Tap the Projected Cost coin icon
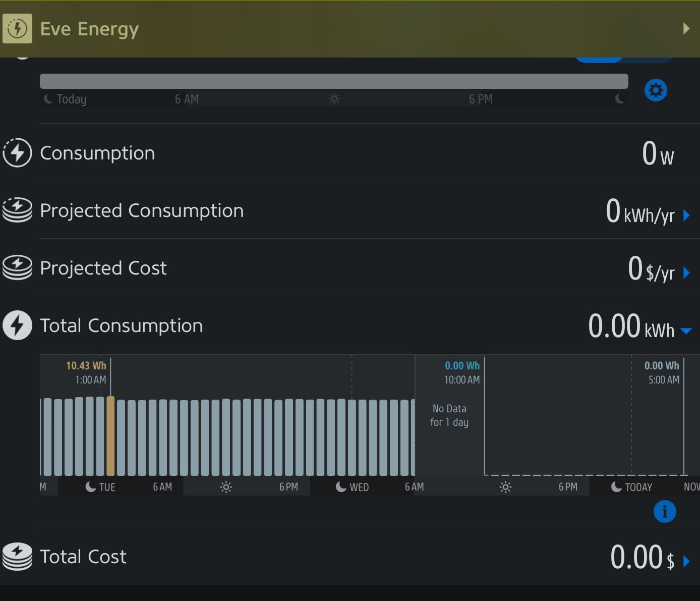This screenshot has height=601, width=700. tap(17, 267)
